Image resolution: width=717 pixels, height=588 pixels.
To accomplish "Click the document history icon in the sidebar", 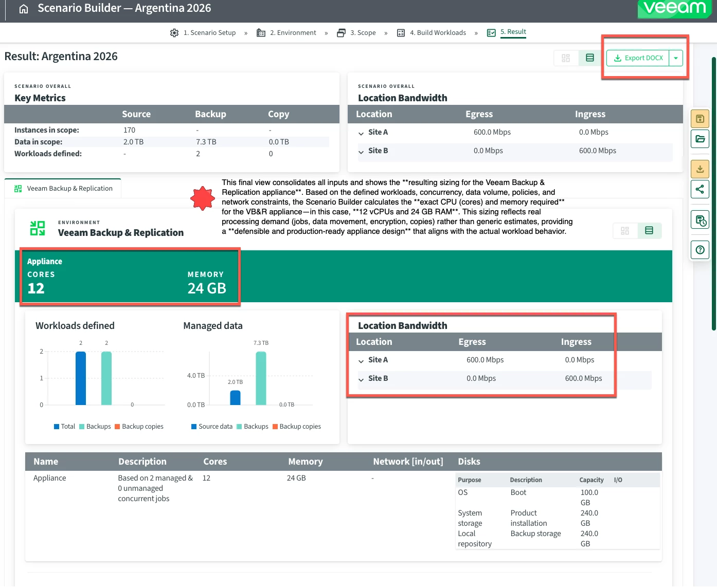I will click(x=700, y=220).
